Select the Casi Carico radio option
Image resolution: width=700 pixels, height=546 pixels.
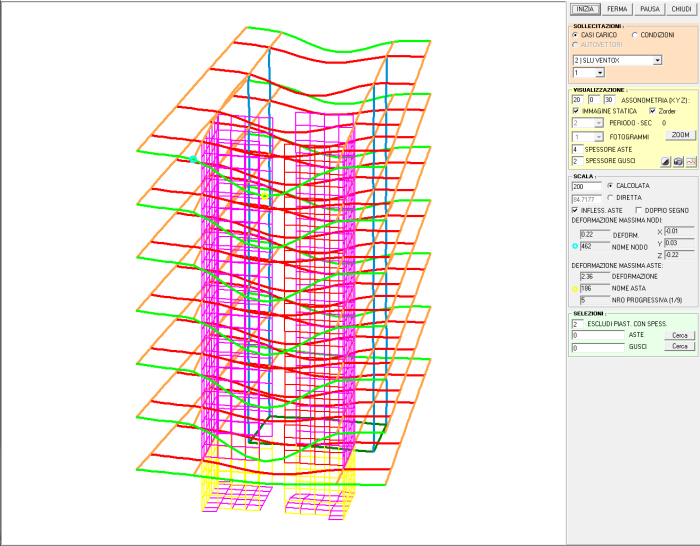575,35
